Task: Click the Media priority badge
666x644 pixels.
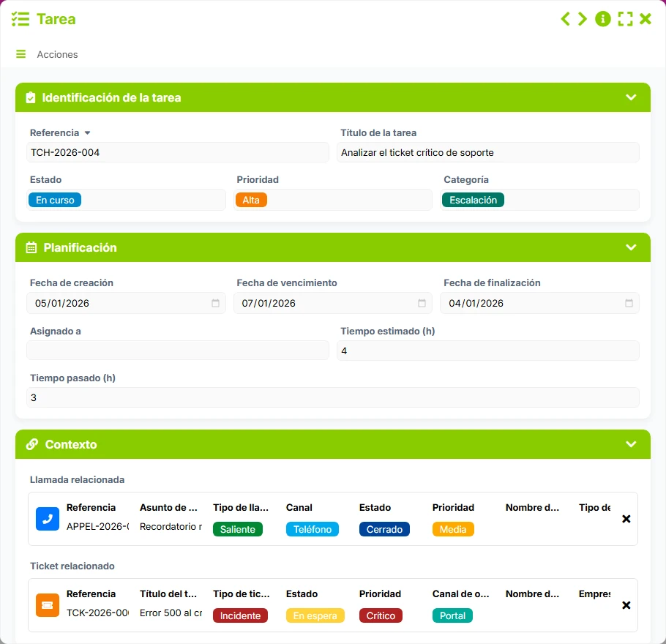Action: click(x=453, y=529)
